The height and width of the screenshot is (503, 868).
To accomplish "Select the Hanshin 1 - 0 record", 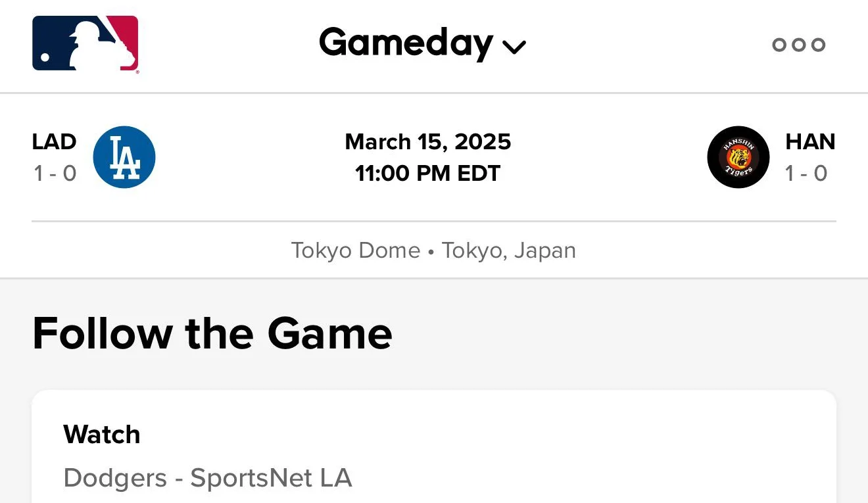I will point(806,174).
